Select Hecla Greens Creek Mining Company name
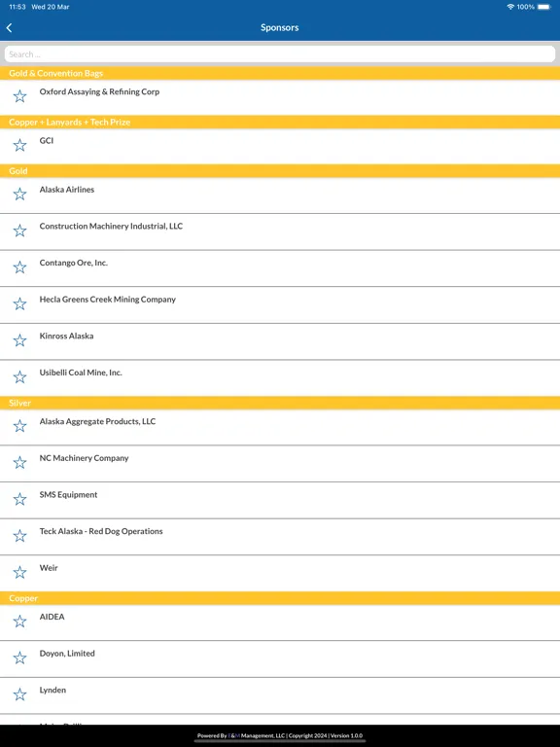This screenshot has width=560, height=747. coord(108,300)
